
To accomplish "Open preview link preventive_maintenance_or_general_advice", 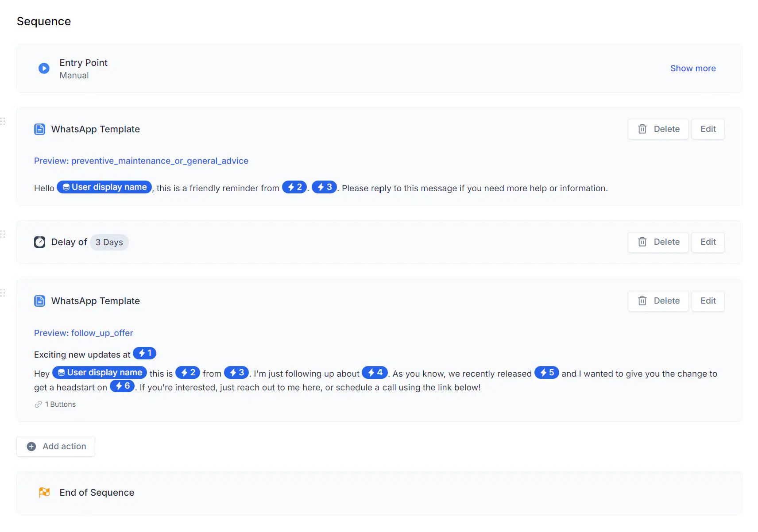I will pyautogui.click(x=141, y=161).
